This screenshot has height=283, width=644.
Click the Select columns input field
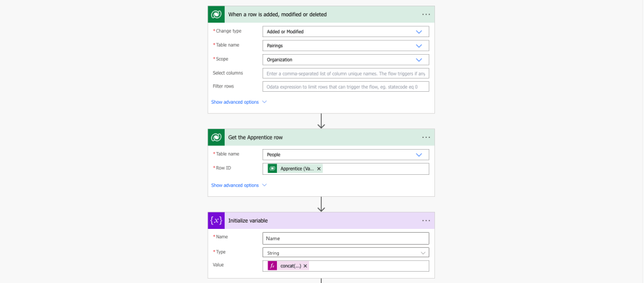tap(346, 74)
